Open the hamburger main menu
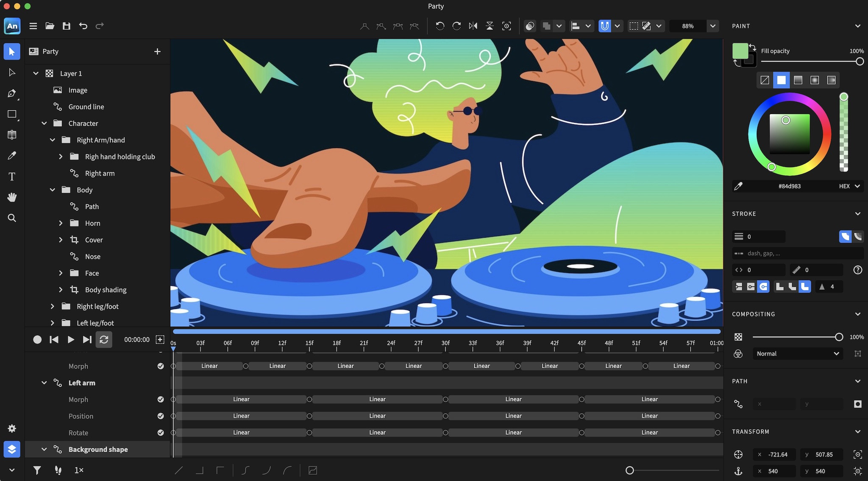Screen dimensions: 868x481 click(33, 26)
